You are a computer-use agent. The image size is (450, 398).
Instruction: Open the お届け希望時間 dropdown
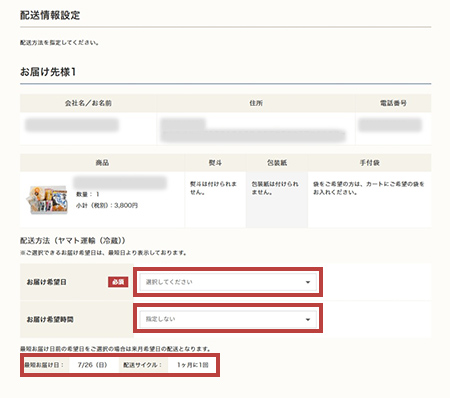tap(228, 319)
